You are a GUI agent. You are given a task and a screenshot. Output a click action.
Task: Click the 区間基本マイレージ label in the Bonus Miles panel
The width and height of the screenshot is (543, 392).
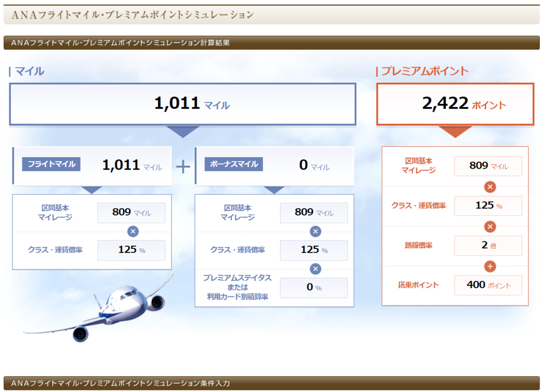coord(238,213)
